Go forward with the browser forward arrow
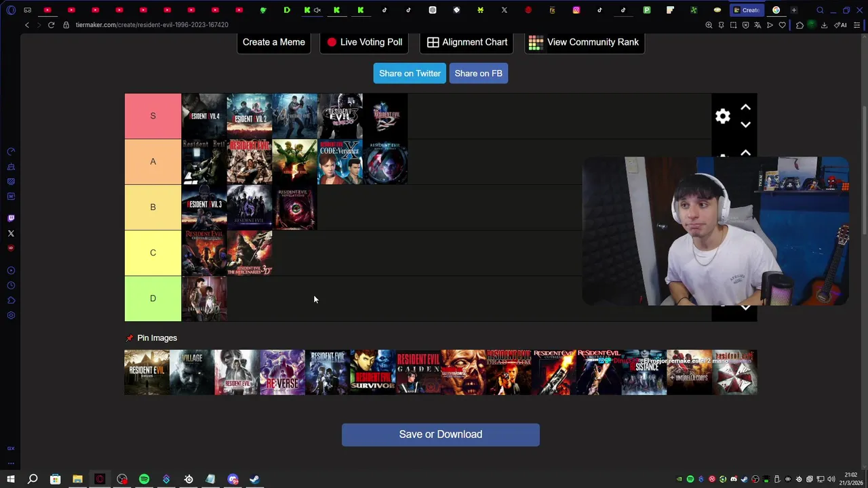The width and height of the screenshot is (868, 488). tap(39, 25)
